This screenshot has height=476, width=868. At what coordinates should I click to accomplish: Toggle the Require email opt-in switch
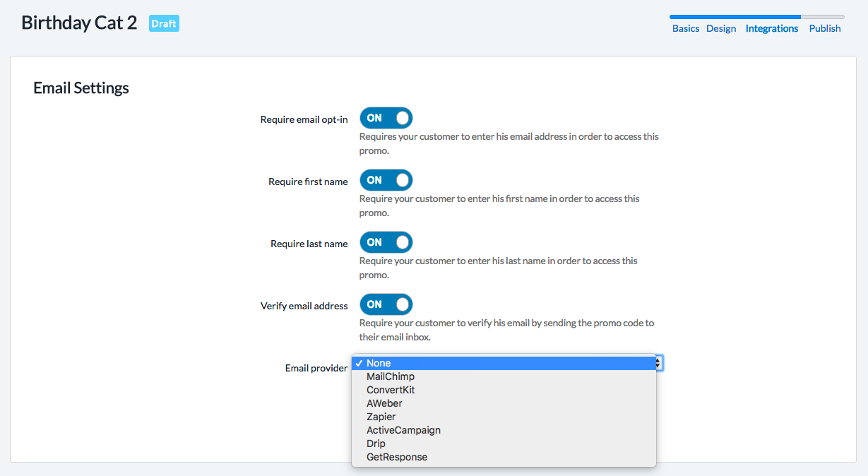click(386, 118)
